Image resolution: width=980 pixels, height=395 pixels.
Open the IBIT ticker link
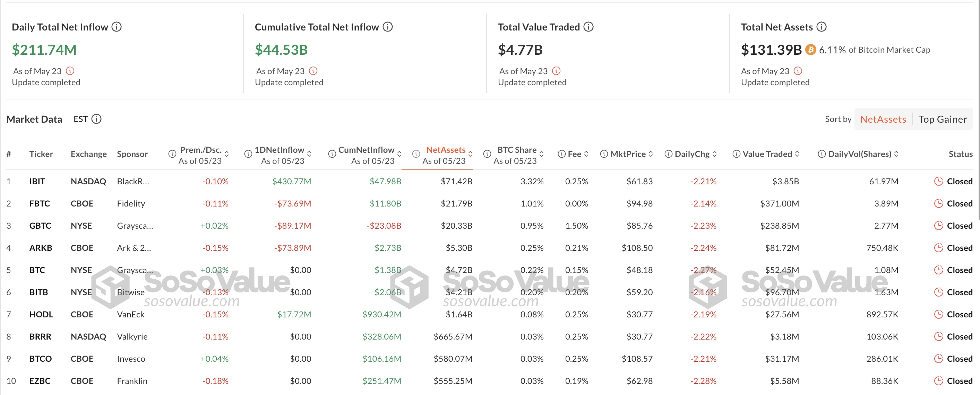tap(37, 181)
